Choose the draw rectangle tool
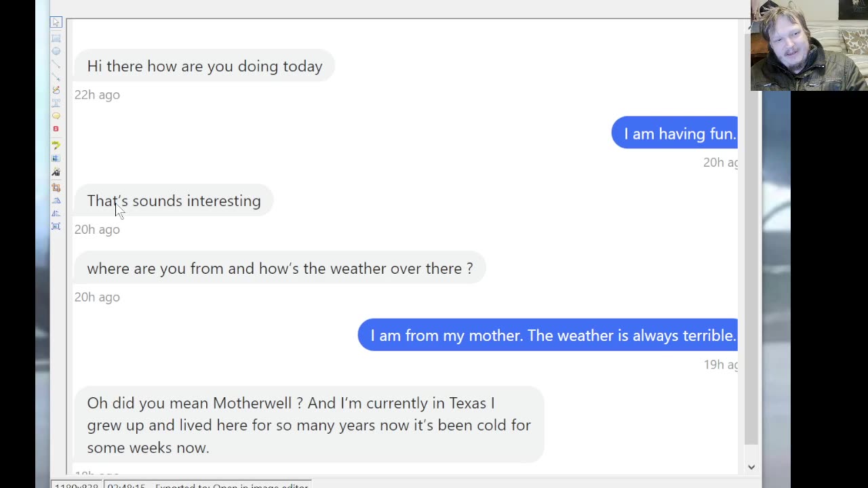Screen dimensions: 868x488 (56, 38)
